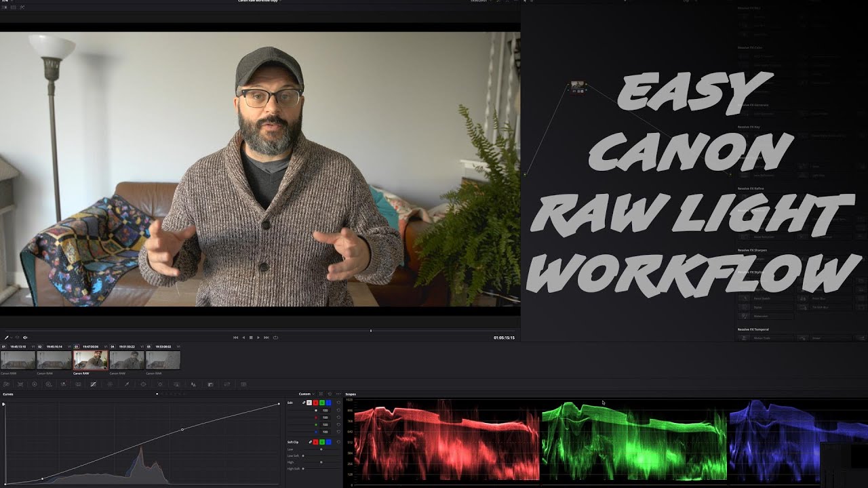The width and height of the screenshot is (868, 488).
Task: Play the clip in reverse
Action: (243, 338)
